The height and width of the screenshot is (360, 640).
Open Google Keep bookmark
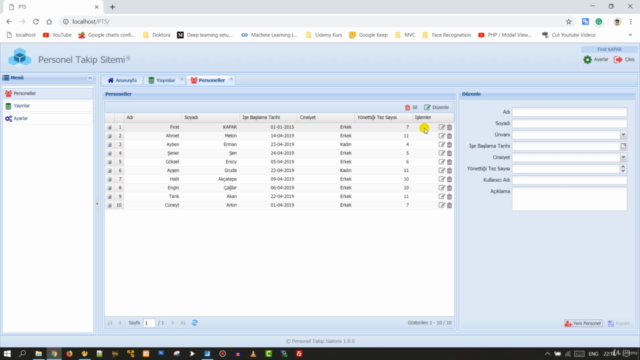369,35
